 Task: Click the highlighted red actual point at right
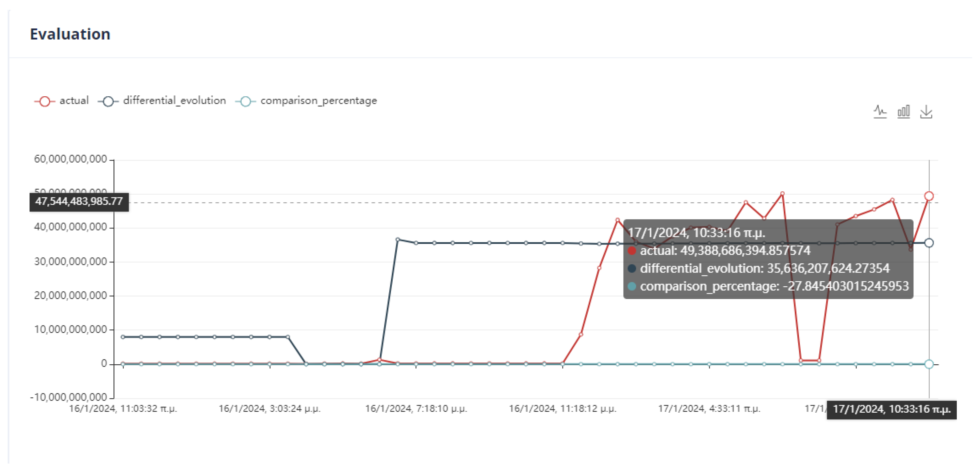point(929,196)
